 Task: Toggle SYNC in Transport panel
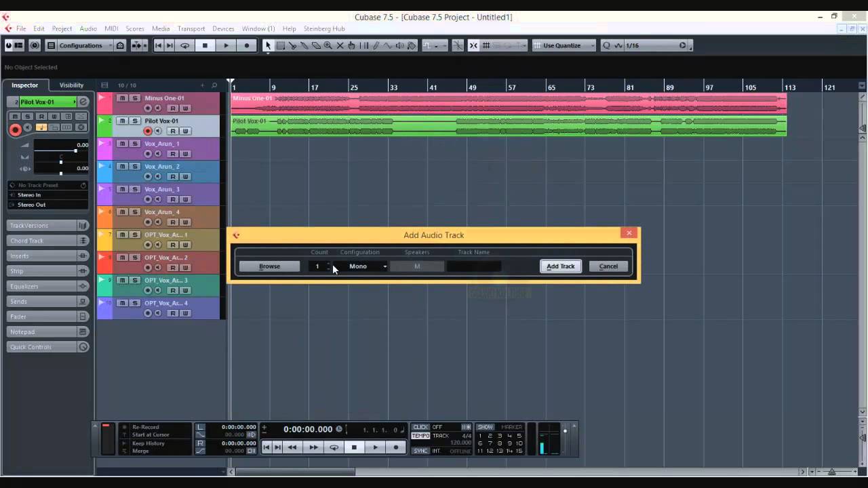(x=420, y=451)
